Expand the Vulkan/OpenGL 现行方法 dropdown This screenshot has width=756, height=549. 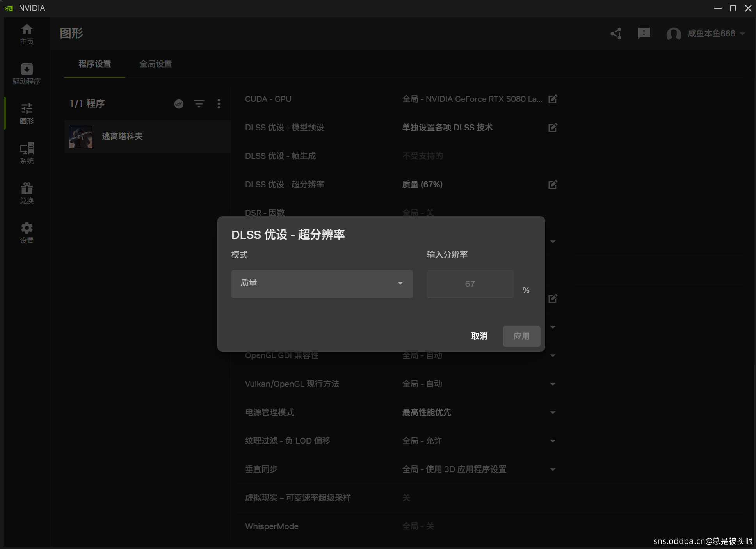coord(553,384)
